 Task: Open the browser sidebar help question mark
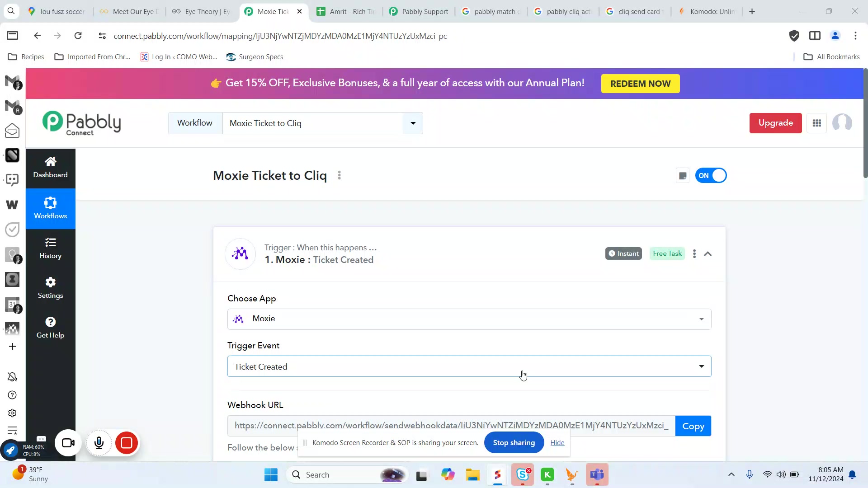coord(12,395)
